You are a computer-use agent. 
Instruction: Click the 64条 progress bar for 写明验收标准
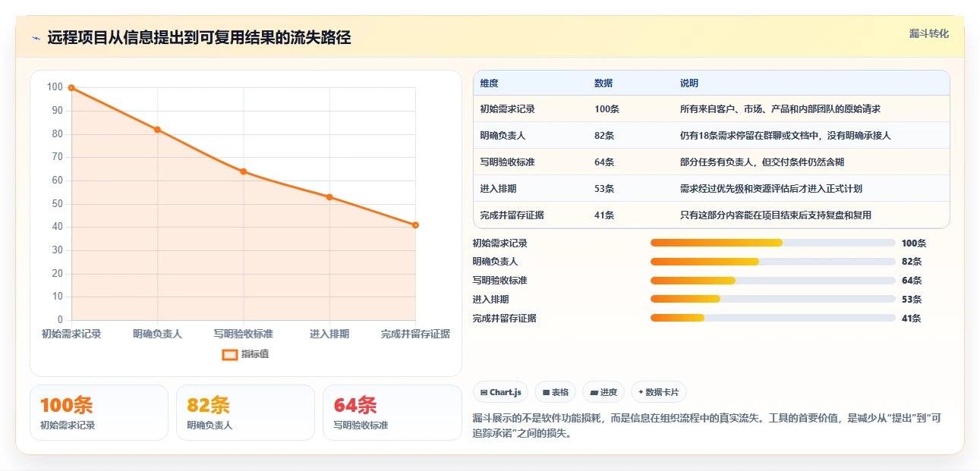pyautogui.click(x=773, y=281)
